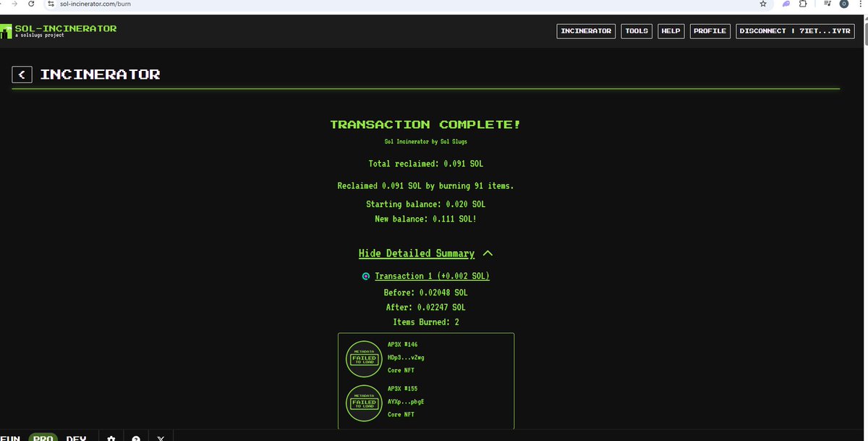Switch to PRO mode in bottom bar
868x441 pixels.
click(x=43, y=437)
